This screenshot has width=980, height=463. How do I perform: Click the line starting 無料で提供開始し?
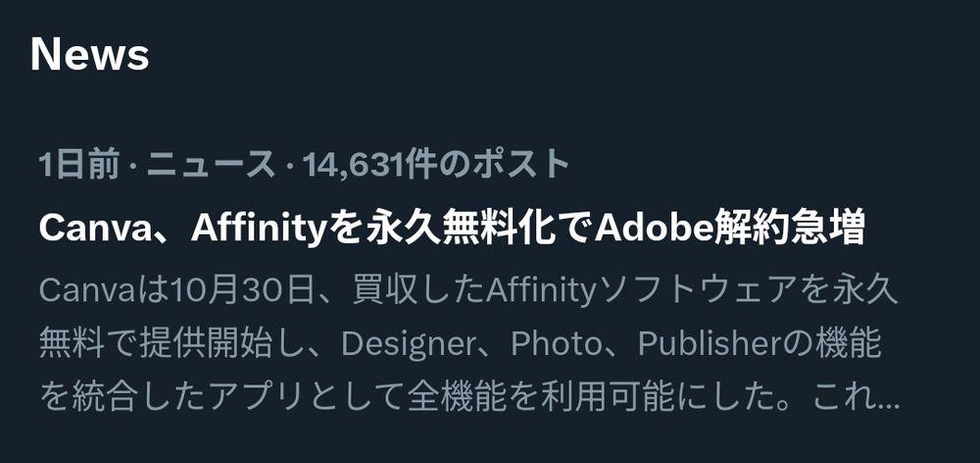point(460,343)
